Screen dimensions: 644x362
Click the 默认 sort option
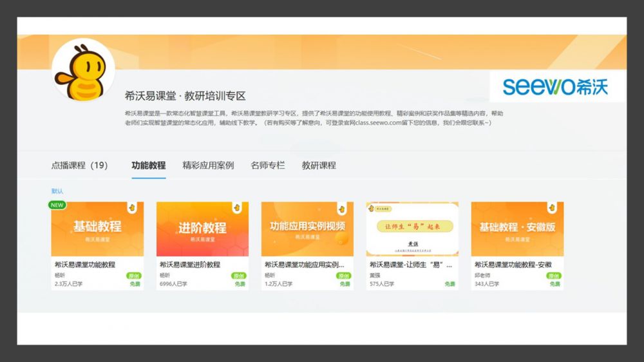click(x=57, y=191)
